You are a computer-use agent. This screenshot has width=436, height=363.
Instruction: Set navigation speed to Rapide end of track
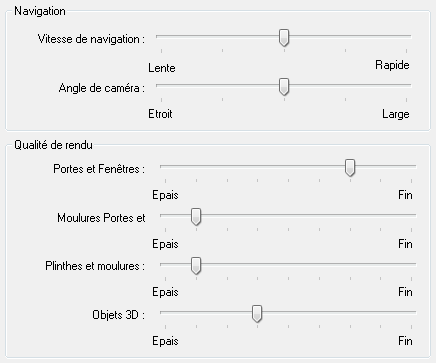[407, 36]
